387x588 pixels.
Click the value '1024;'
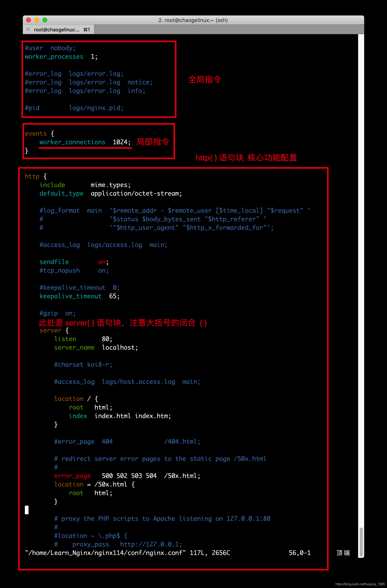(x=122, y=142)
